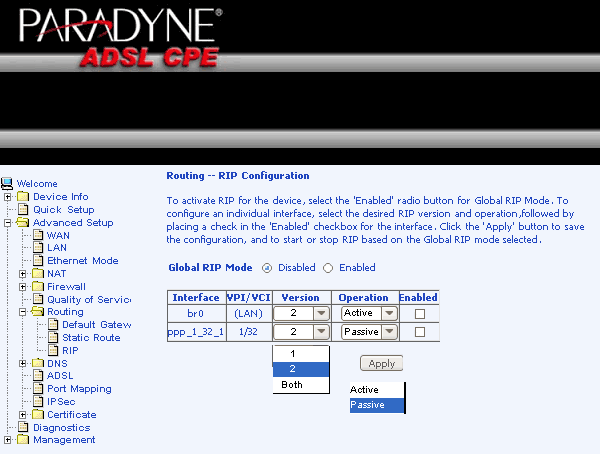The image size is (600, 454).
Task: Click the WAN page icon
Action: tap(38, 235)
